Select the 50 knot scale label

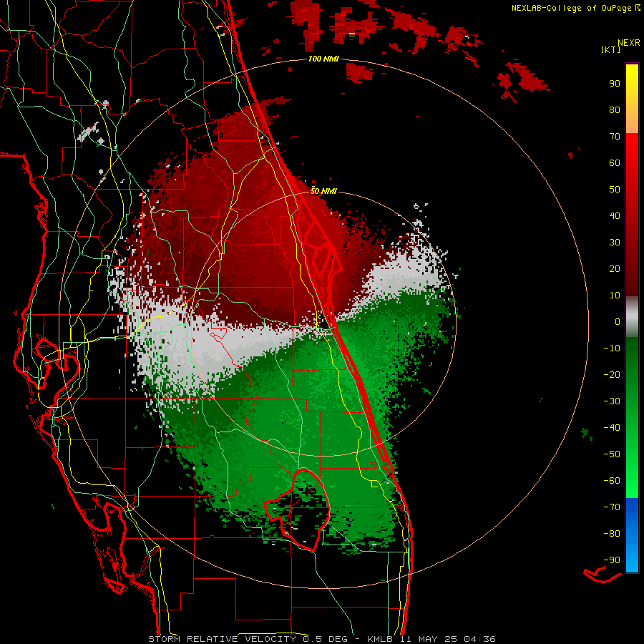pyautogui.click(x=615, y=190)
